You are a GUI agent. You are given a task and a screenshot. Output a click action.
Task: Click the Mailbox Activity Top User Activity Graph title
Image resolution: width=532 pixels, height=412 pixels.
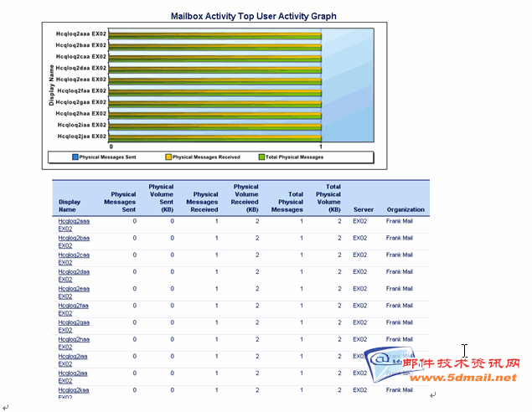[x=254, y=16]
